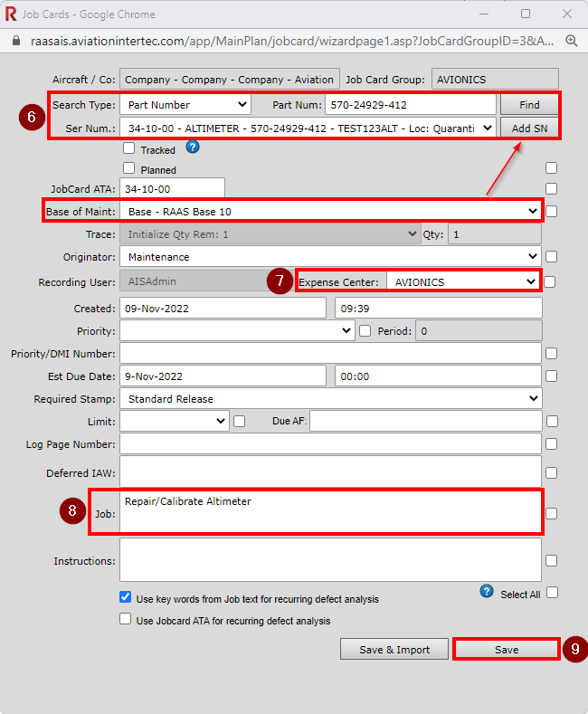
Task: Tick the Planned checkbox
Action: (x=129, y=168)
